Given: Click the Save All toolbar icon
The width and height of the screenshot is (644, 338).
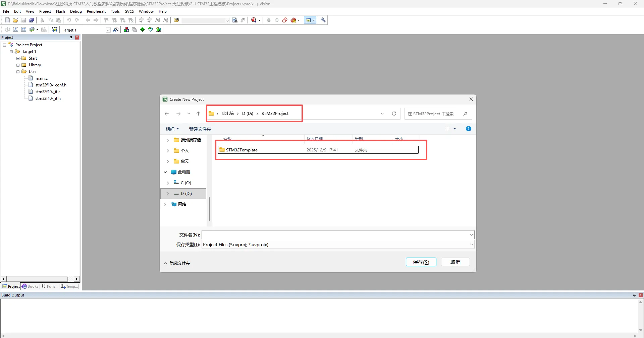Looking at the screenshot, I should (32, 20).
